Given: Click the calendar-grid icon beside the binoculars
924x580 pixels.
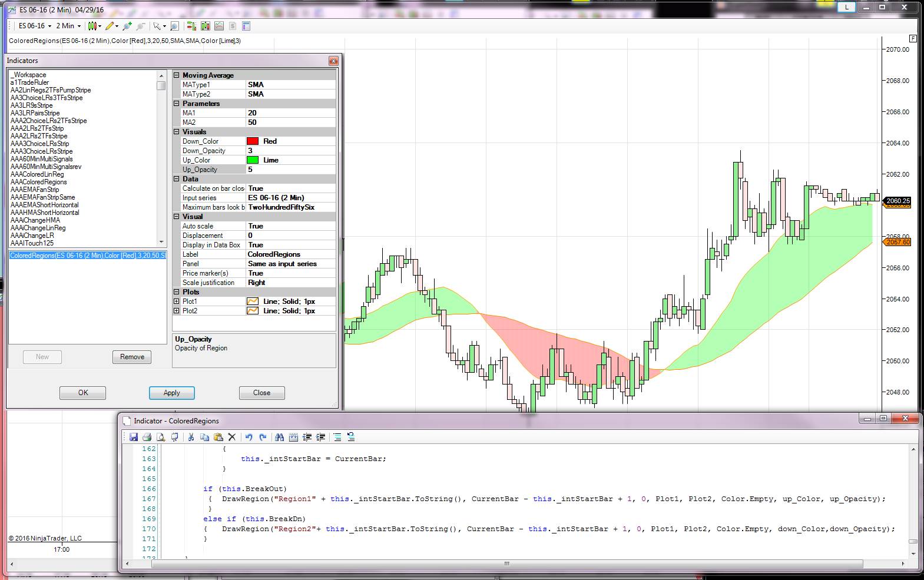Looking at the screenshot, I should click(x=293, y=437).
